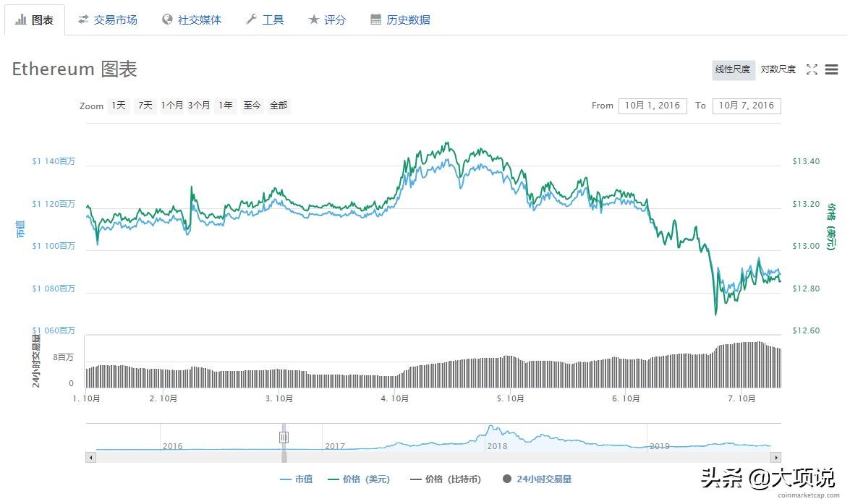
Task: Click the To date field
Action: 746,106
